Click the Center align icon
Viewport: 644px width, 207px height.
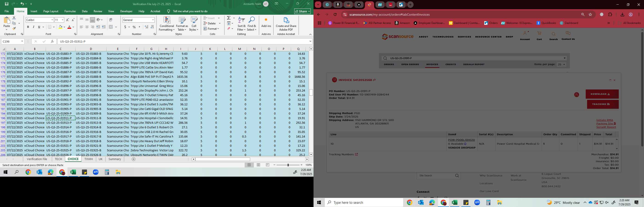[87, 27]
